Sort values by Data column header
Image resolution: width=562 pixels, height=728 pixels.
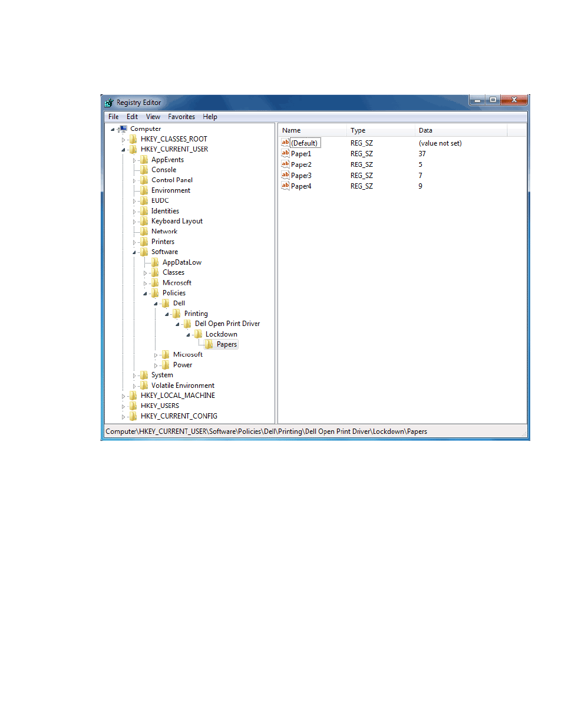tap(461, 130)
